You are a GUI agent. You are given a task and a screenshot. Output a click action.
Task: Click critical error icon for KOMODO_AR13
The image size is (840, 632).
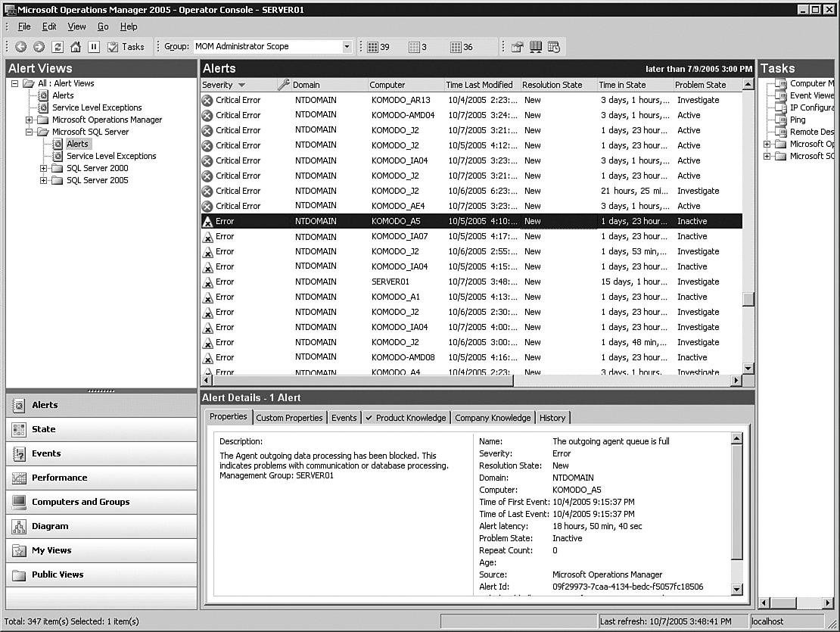point(207,100)
